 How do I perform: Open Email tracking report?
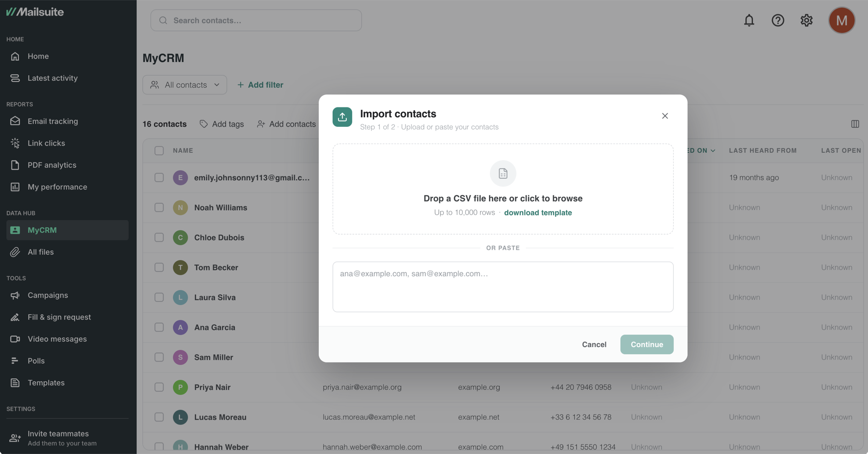pyautogui.click(x=68, y=121)
